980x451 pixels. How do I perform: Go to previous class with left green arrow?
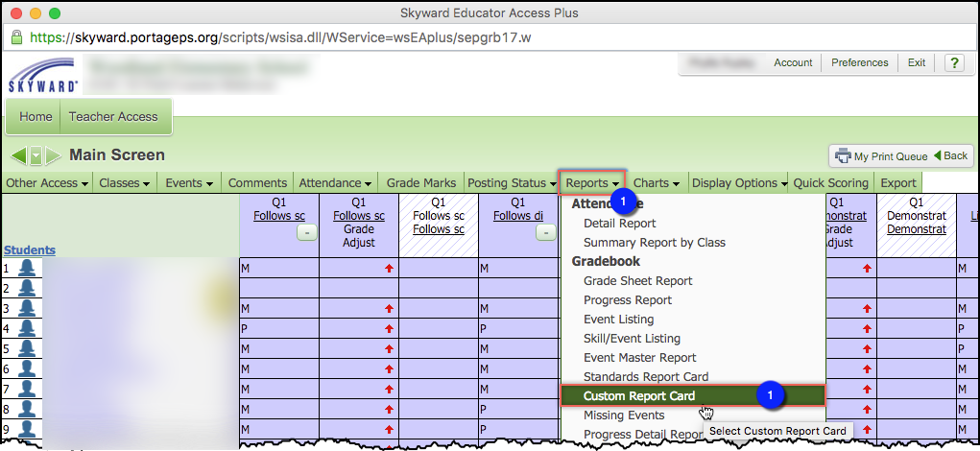click(x=19, y=155)
